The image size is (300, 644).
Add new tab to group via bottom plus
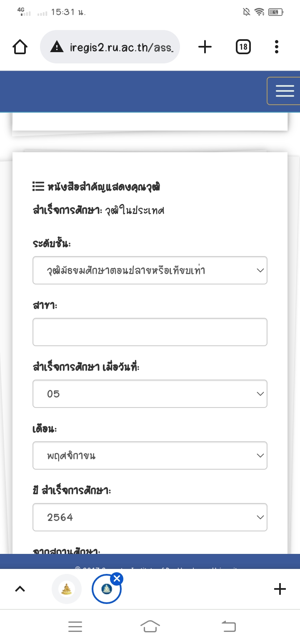tap(280, 589)
